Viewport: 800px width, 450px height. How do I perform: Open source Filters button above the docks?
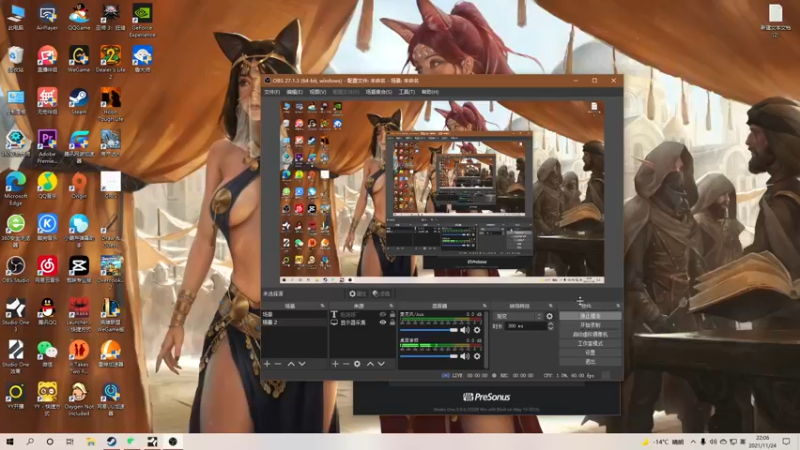[x=381, y=294]
